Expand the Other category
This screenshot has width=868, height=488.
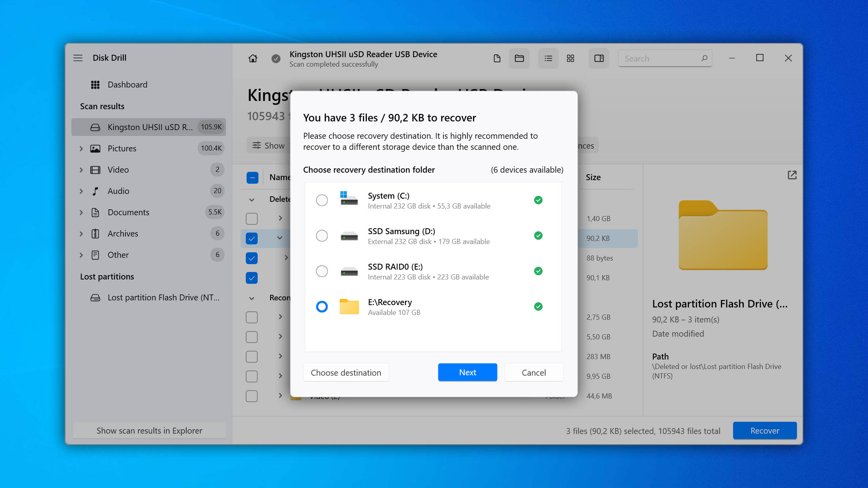(x=81, y=255)
